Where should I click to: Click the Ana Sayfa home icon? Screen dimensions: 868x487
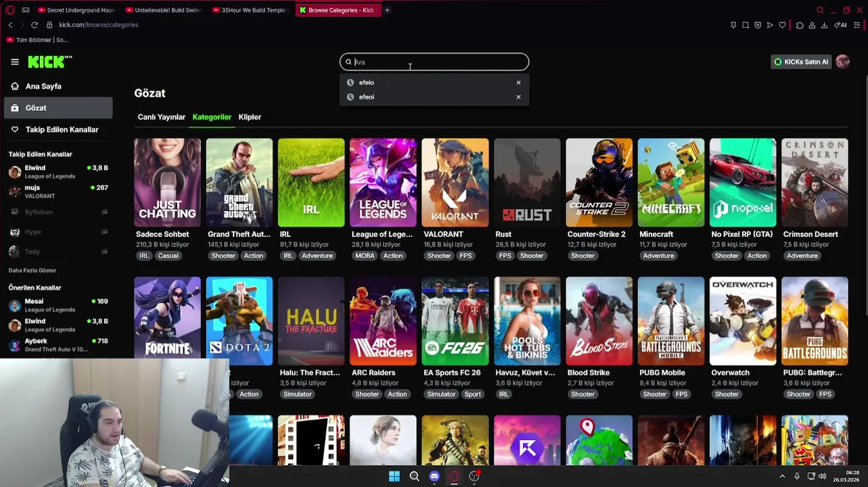coord(15,87)
